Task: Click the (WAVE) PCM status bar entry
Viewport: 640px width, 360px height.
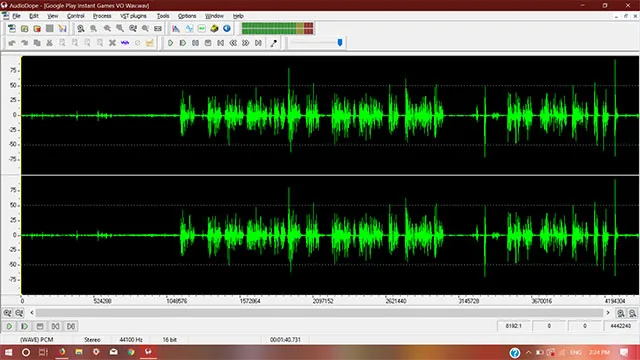Action: point(37,340)
